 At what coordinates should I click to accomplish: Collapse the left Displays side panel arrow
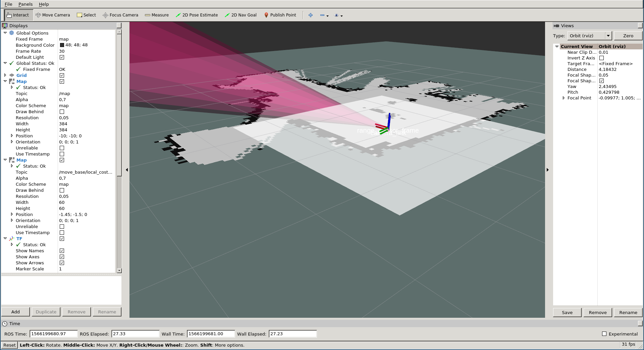127,170
